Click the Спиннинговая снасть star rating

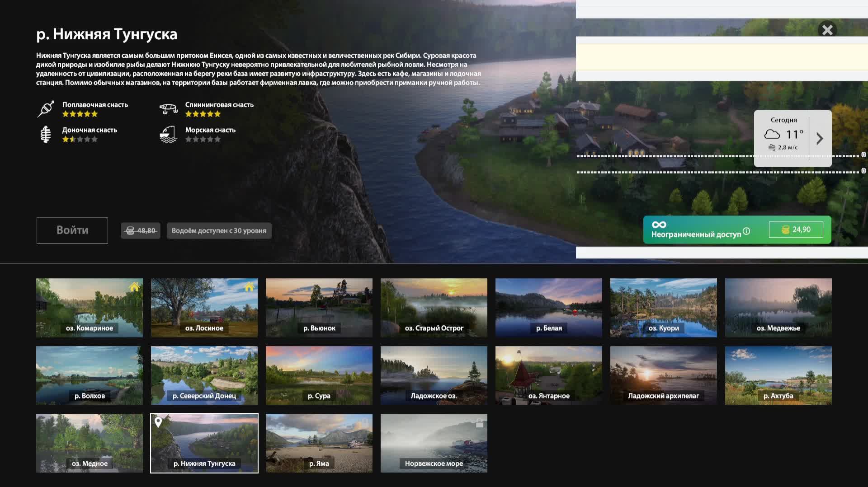point(203,114)
